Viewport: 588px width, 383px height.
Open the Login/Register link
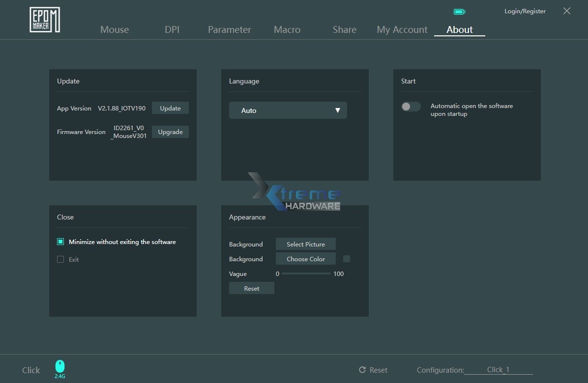coord(525,11)
